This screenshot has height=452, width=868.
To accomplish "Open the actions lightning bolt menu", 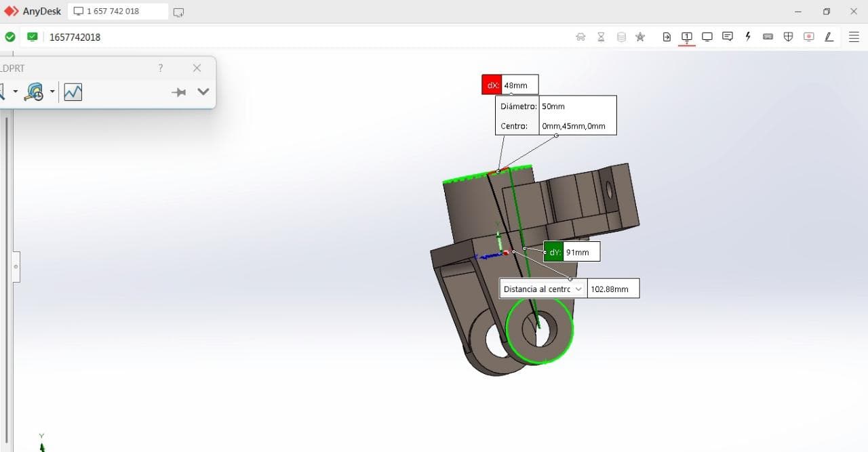I will tap(748, 37).
